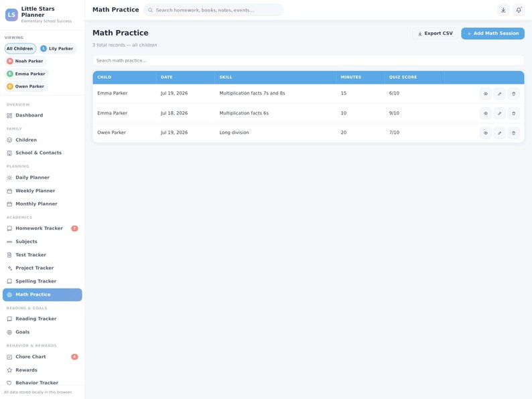Screen dimensions: 532x399
Task: Go to Goals page
Action: tap(42, 332)
